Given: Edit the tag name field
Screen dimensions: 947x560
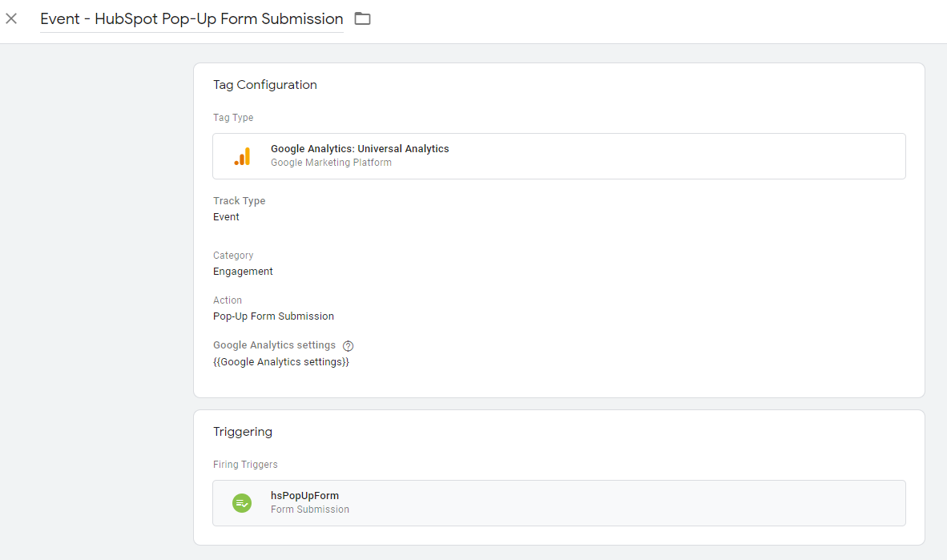Looking at the screenshot, I should click(191, 19).
